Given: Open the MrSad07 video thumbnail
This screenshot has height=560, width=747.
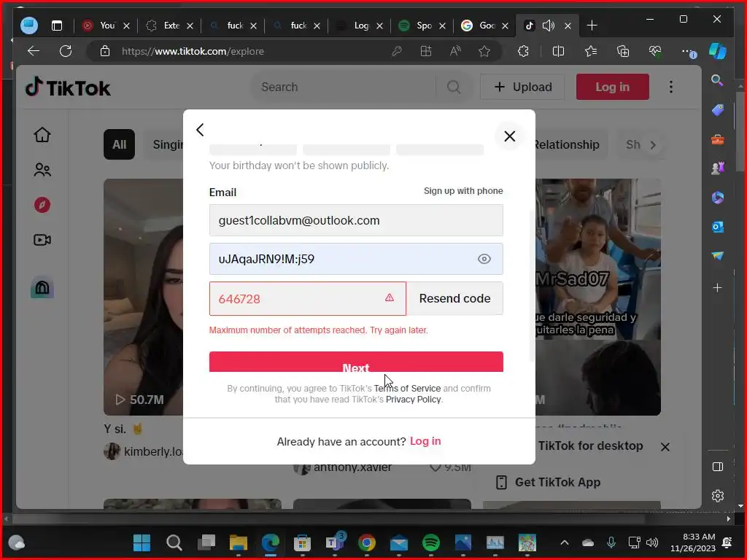Looking at the screenshot, I should [598, 297].
